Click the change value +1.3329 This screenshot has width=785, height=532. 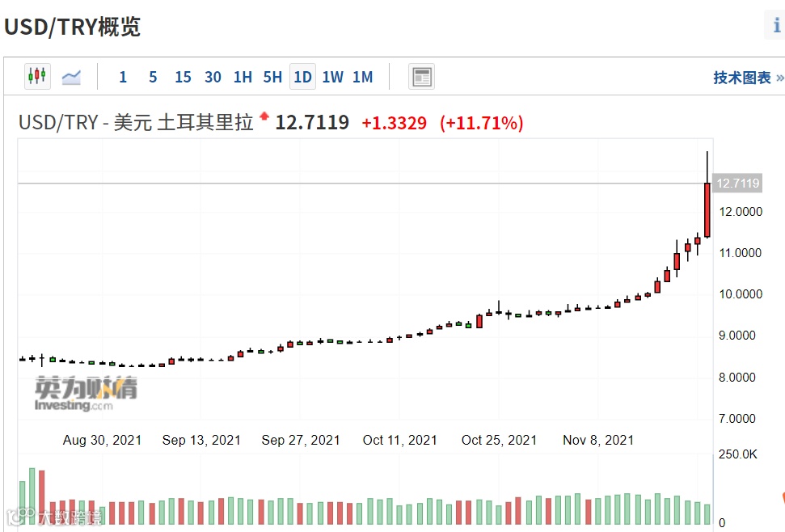pos(394,123)
